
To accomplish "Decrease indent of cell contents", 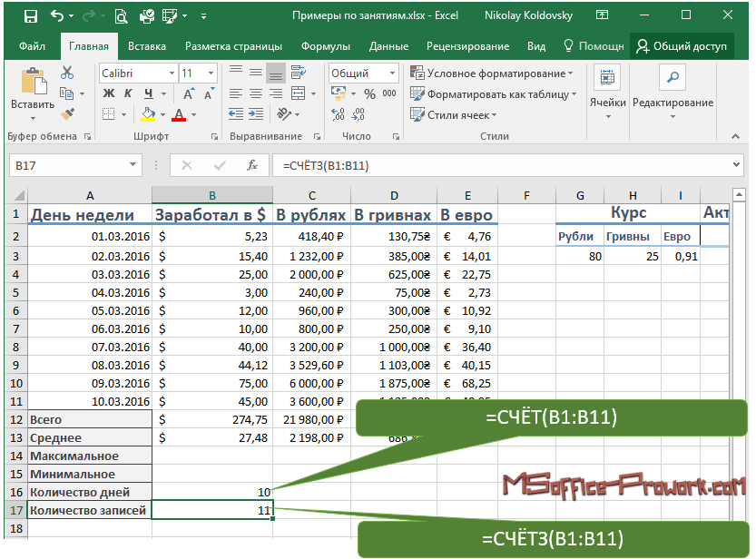I will tap(236, 114).
